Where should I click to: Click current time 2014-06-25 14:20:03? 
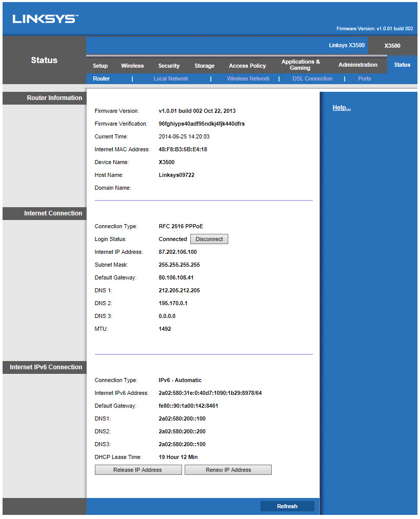184,136
